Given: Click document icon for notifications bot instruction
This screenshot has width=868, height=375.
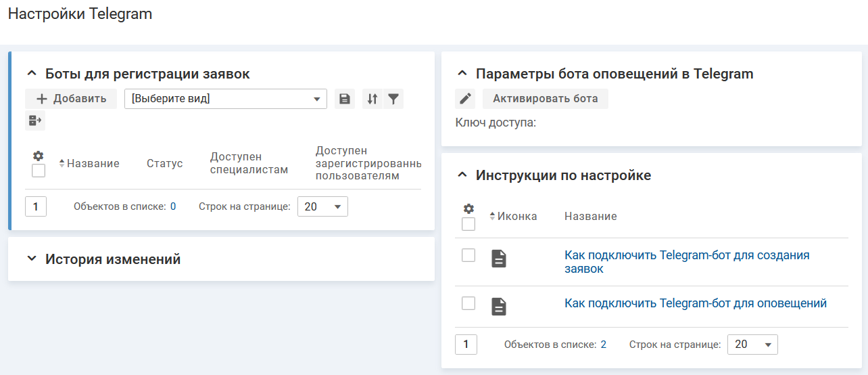Looking at the screenshot, I should 499,307.
